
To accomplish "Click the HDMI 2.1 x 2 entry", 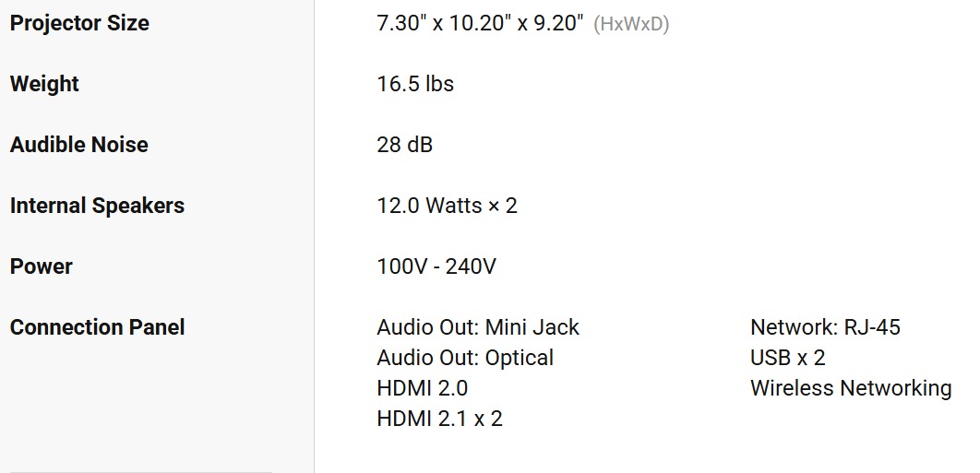I will pos(439,419).
